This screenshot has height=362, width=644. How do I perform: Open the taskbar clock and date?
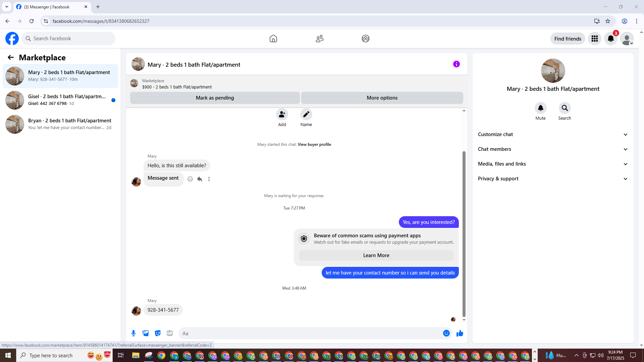pyautogui.click(x=615, y=355)
